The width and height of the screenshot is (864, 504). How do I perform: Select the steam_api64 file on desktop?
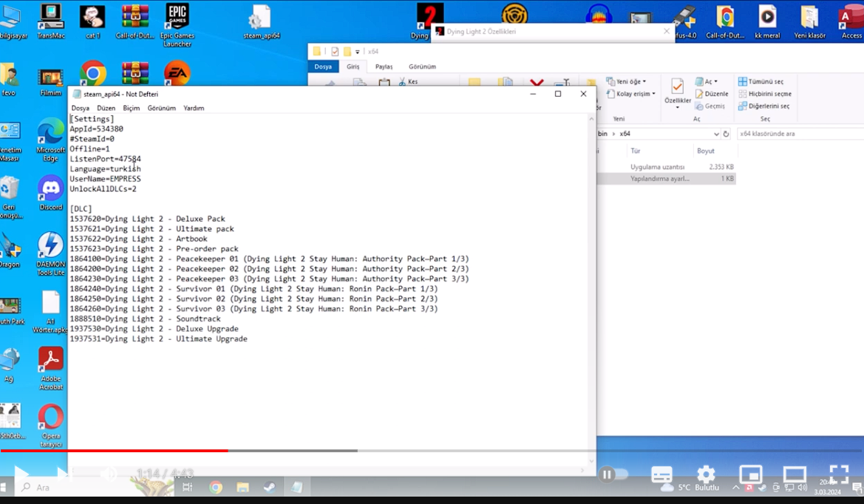tap(261, 22)
